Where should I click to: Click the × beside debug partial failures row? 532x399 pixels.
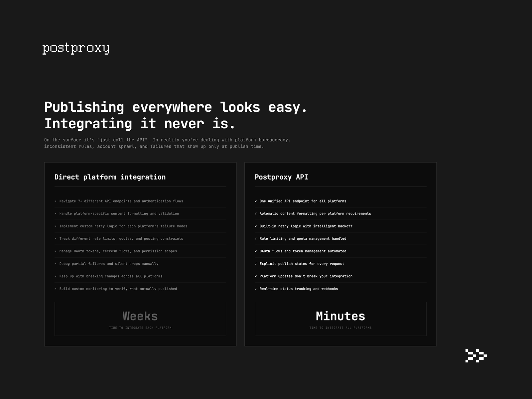click(56, 264)
